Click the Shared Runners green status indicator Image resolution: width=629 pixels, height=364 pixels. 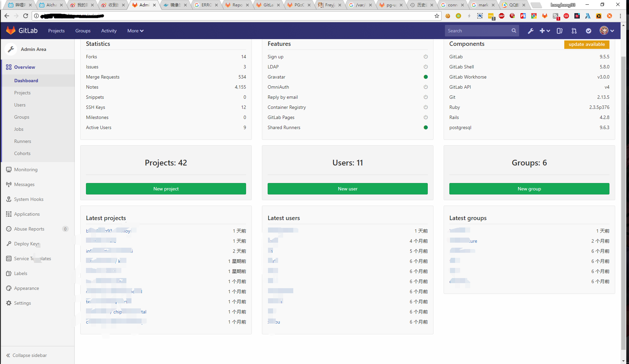(426, 127)
